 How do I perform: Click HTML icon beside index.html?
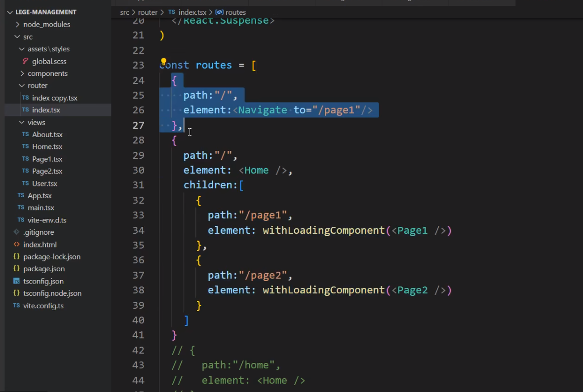pyautogui.click(x=16, y=244)
